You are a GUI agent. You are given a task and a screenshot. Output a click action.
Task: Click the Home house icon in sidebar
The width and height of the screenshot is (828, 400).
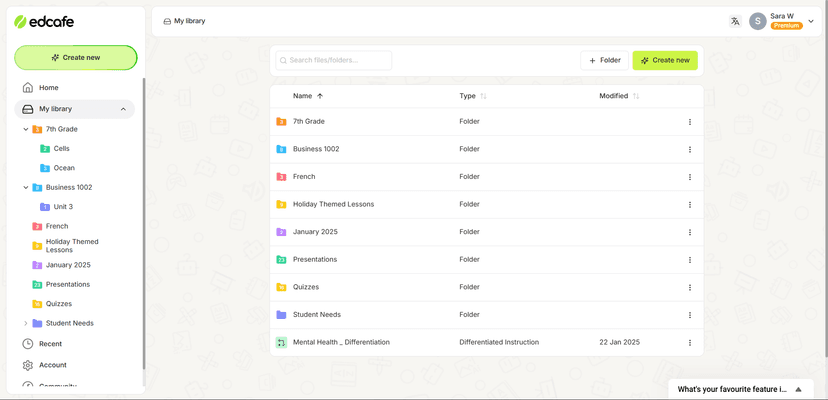pos(27,87)
